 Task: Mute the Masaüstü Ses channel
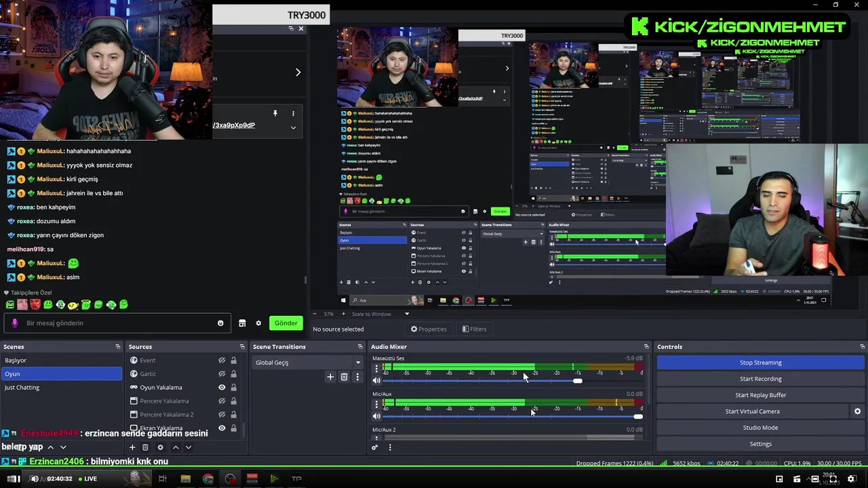[x=376, y=381]
